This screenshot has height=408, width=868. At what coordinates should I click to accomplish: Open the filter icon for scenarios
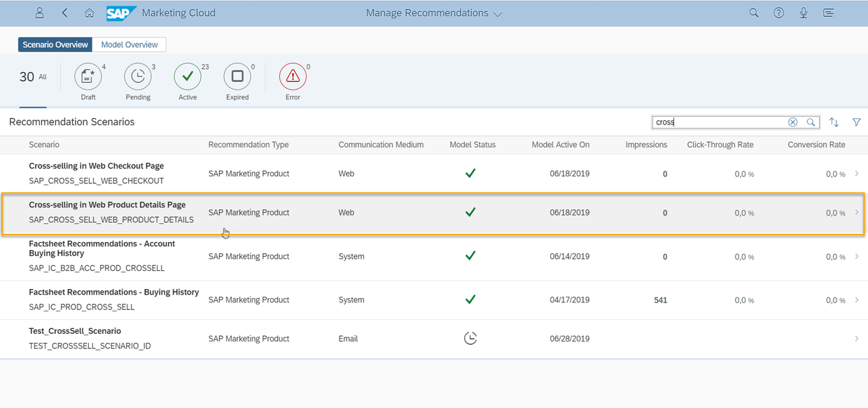[x=856, y=122]
